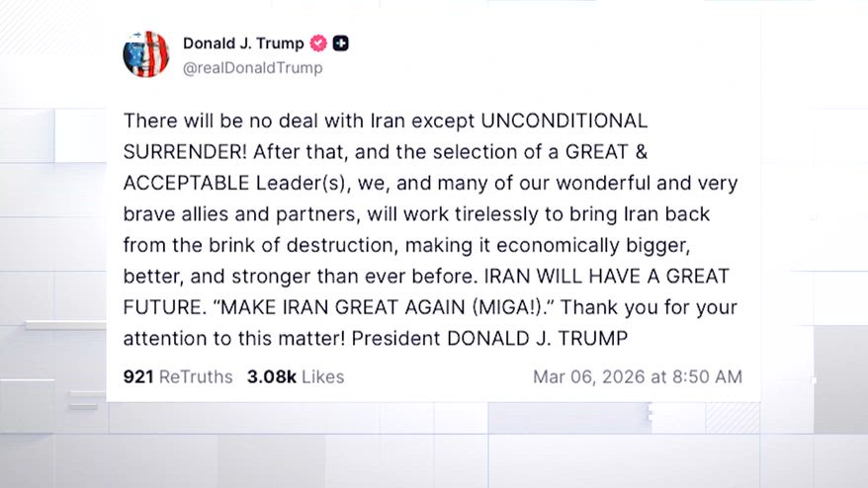View the 3.08k Likes list
Viewport: 868px width, 488px height.
point(272,376)
